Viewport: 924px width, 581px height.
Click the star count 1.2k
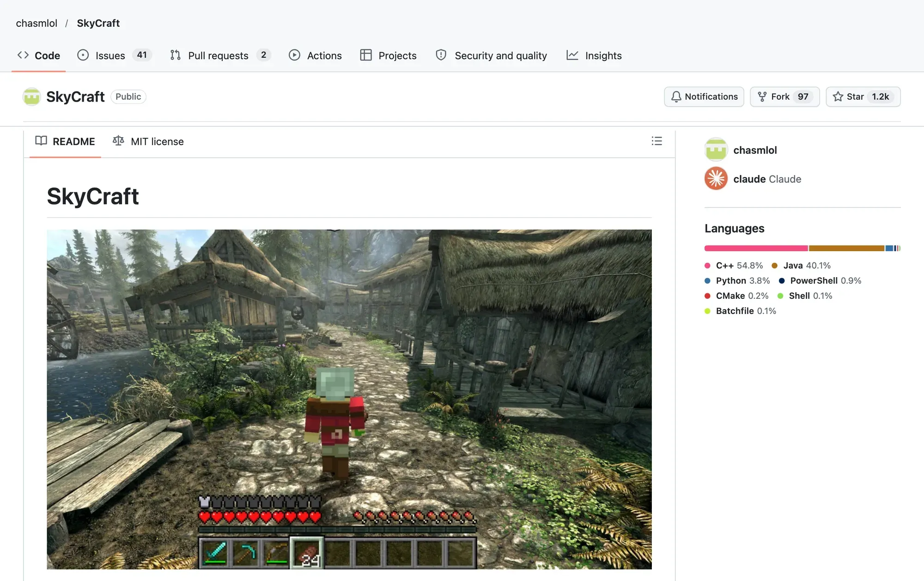(x=881, y=97)
